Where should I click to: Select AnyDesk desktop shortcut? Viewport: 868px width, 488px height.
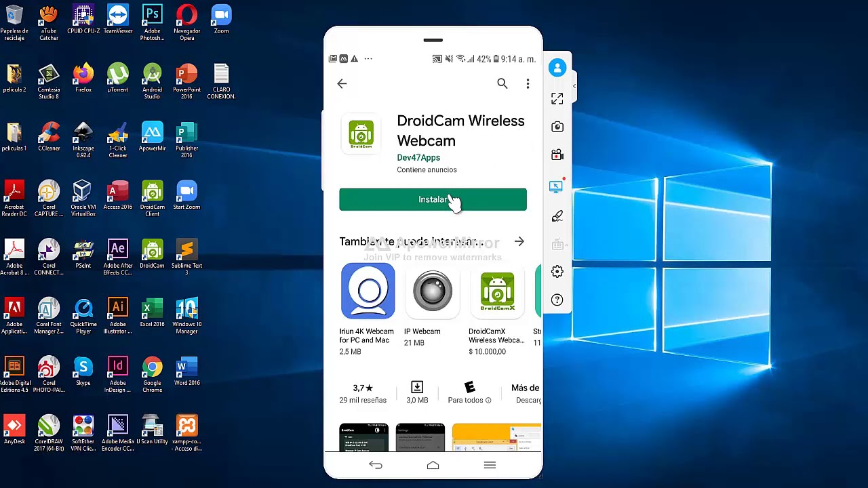pos(14,430)
